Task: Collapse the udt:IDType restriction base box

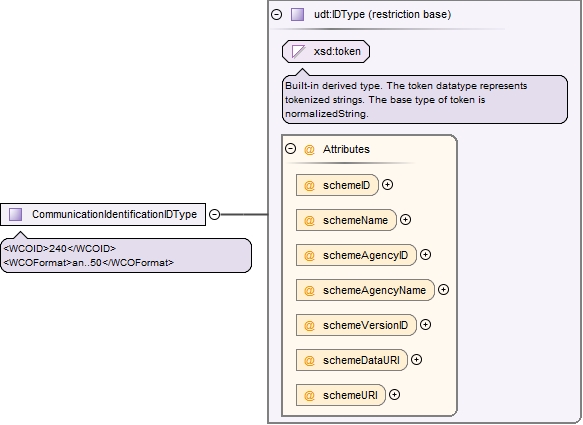Action: [x=276, y=15]
